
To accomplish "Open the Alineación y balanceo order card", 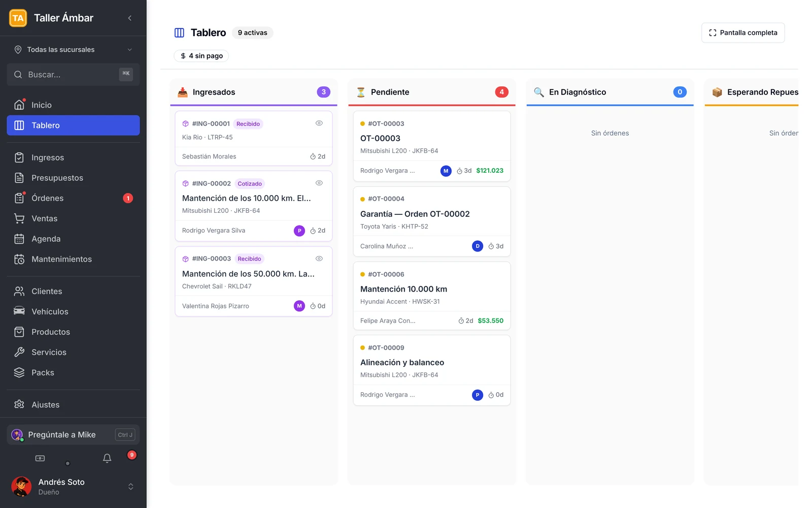I will coord(432,370).
